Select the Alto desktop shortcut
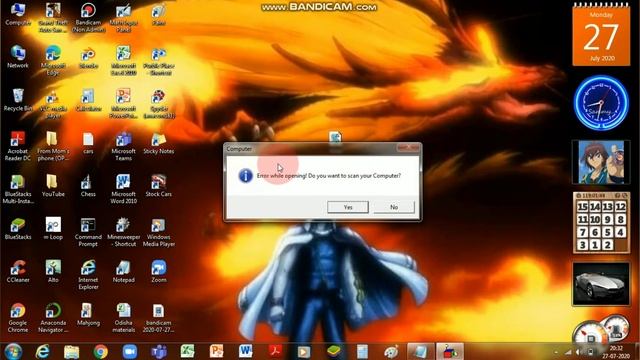The width and height of the screenshot is (640, 360). [x=53, y=271]
